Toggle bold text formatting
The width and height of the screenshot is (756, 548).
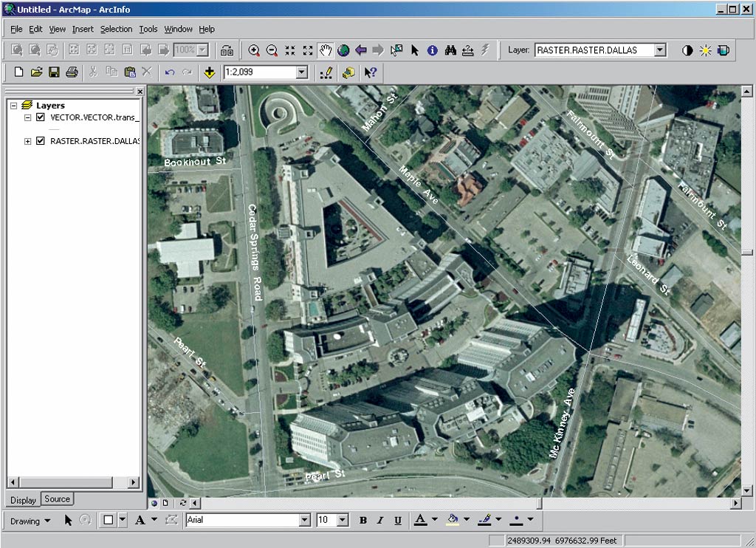tap(363, 520)
